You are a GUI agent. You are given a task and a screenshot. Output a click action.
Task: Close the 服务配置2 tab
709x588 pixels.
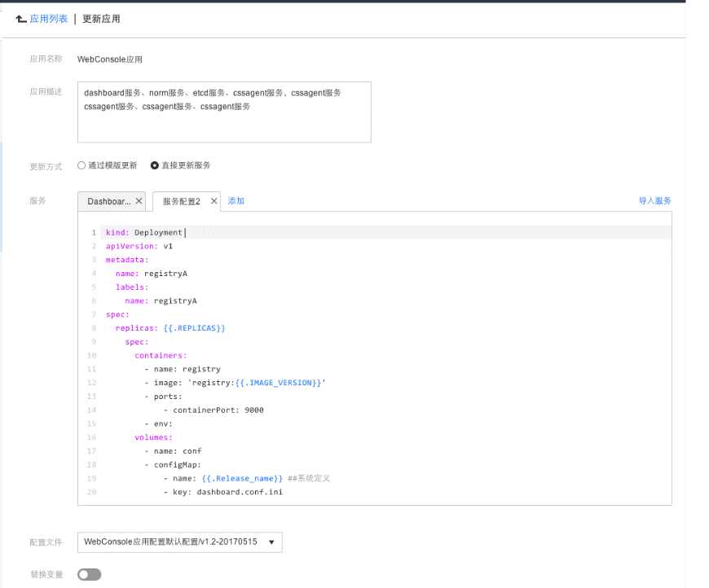pos(214,201)
